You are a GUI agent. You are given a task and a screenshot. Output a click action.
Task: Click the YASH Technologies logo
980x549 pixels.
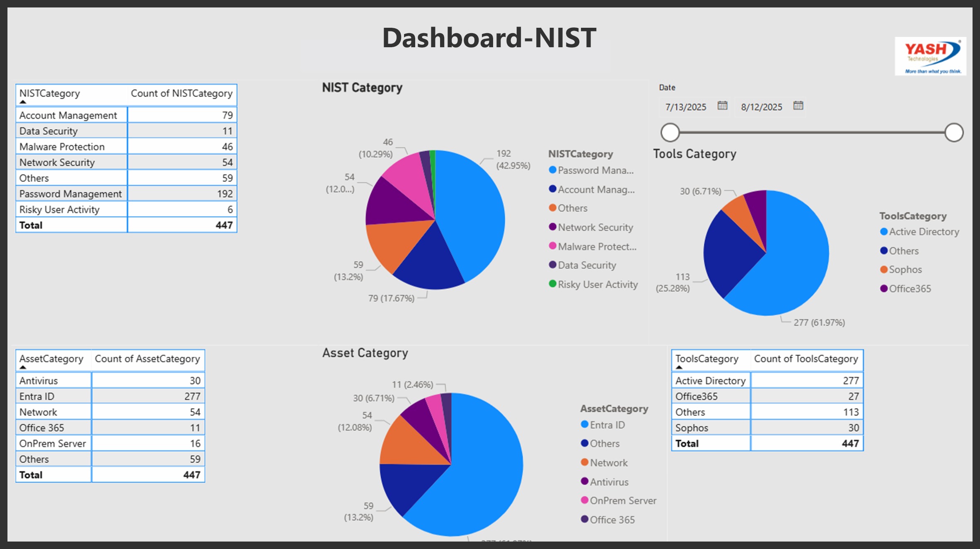(930, 56)
